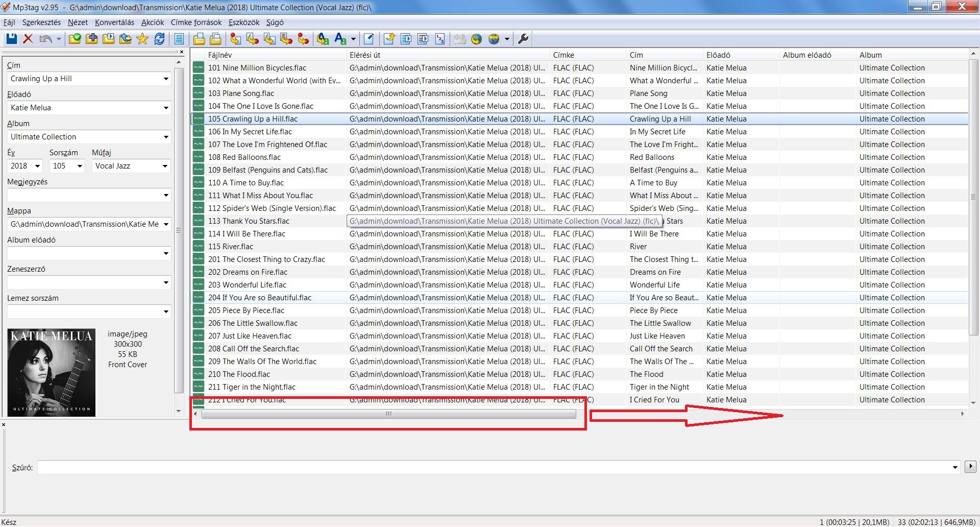
Task: Open directory favorites star icon
Action: pyautogui.click(x=142, y=39)
